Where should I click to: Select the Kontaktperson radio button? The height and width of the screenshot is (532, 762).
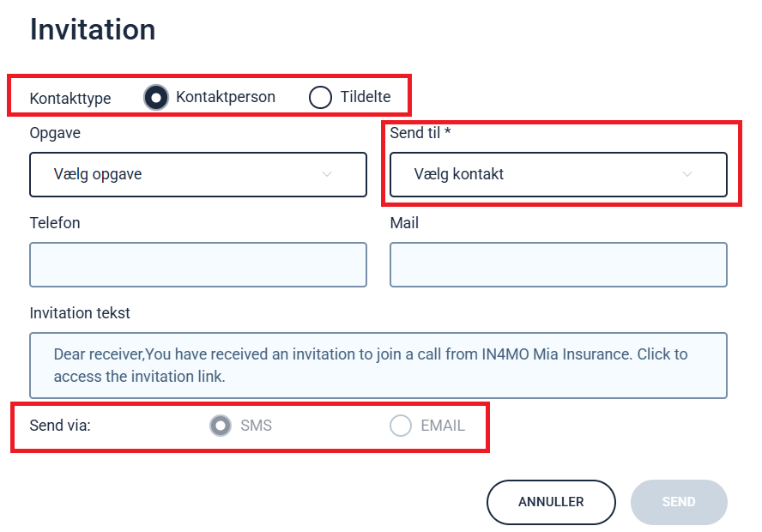(156, 97)
